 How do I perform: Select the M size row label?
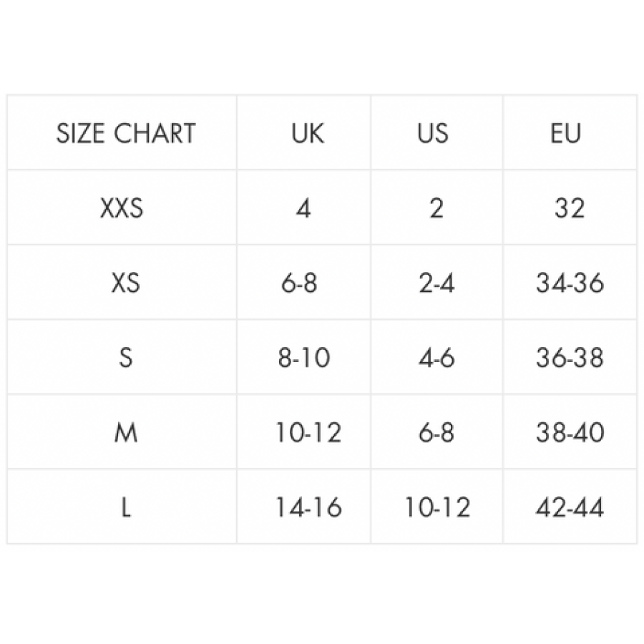click(x=126, y=433)
